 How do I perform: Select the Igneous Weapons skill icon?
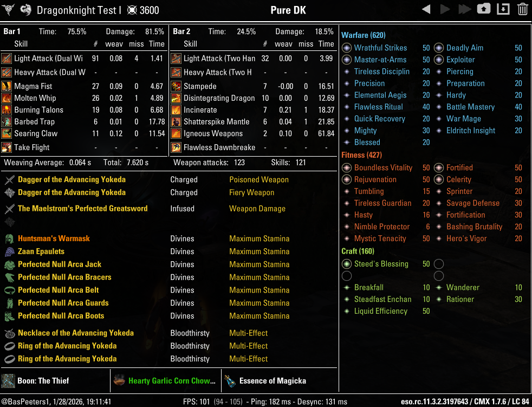(176, 133)
